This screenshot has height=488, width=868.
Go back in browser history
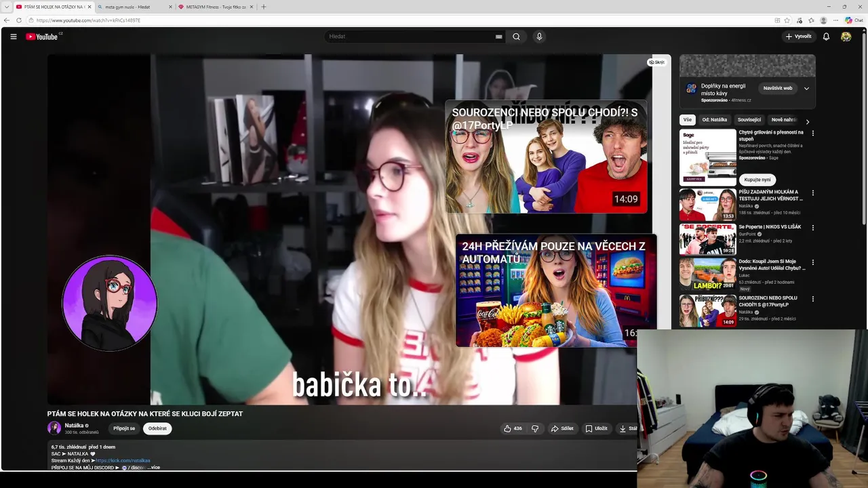point(7,20)
